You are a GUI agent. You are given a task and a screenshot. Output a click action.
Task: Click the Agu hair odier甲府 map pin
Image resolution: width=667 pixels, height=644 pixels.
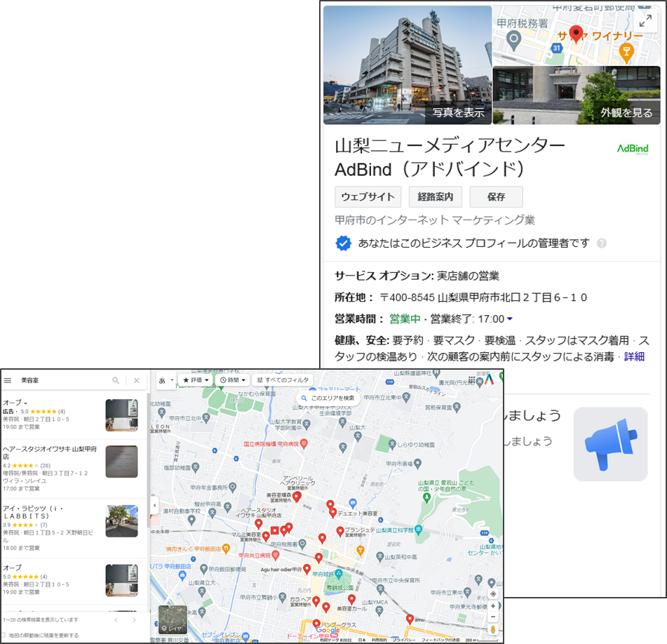[306, 570]
